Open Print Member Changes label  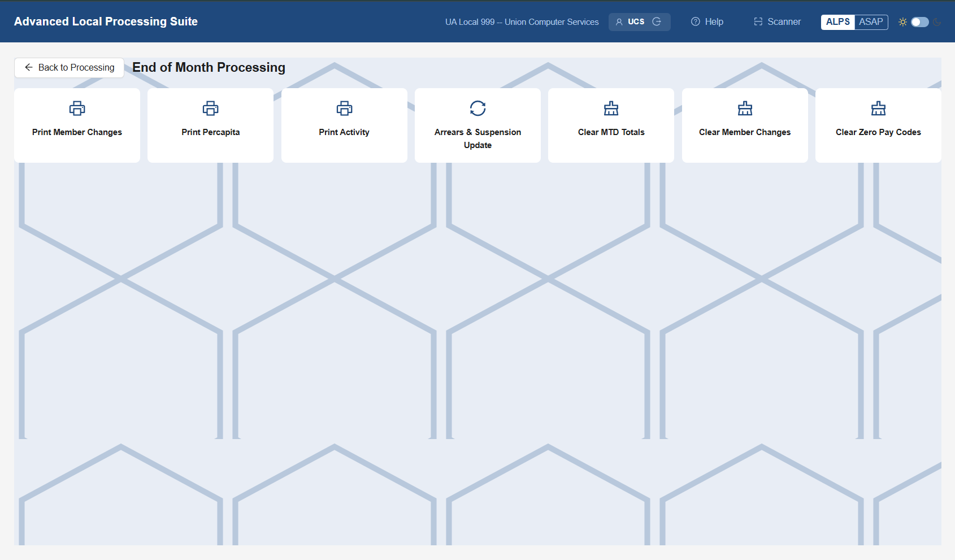pyautogui.click(x=77, y=132)
